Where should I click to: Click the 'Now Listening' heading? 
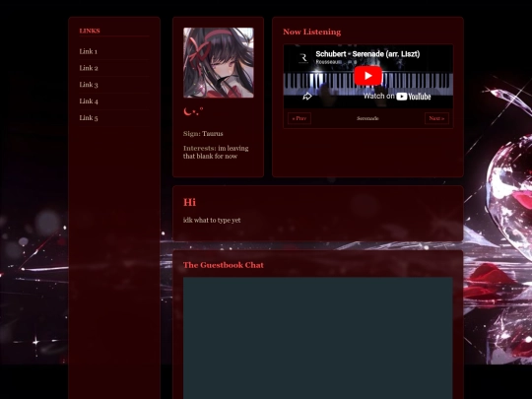click(x=311, y=32)
